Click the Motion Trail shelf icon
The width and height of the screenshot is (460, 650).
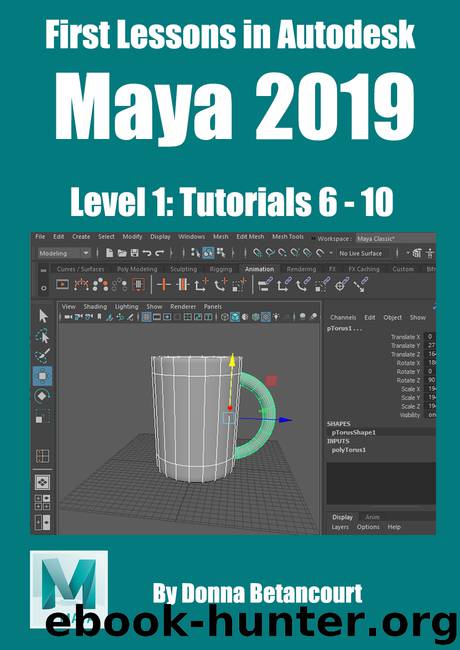point(81,285)
